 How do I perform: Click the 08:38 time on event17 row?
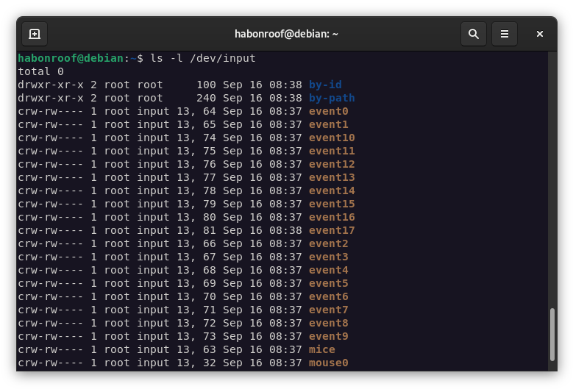[x=286, y=230]
